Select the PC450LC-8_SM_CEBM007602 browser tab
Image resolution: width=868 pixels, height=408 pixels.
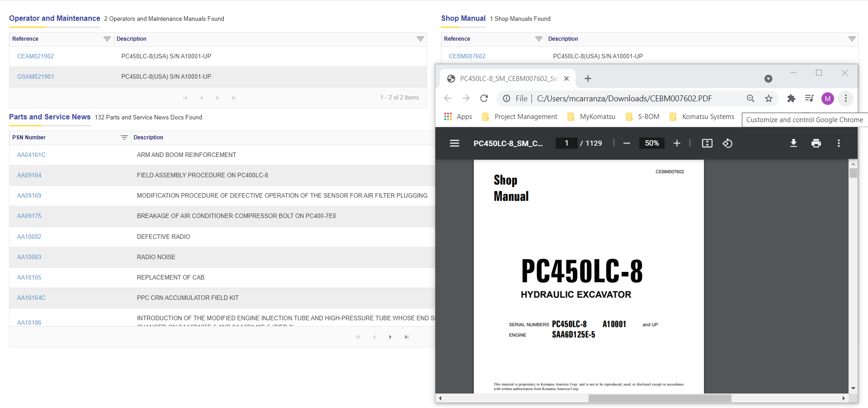(x=507, y=79)
